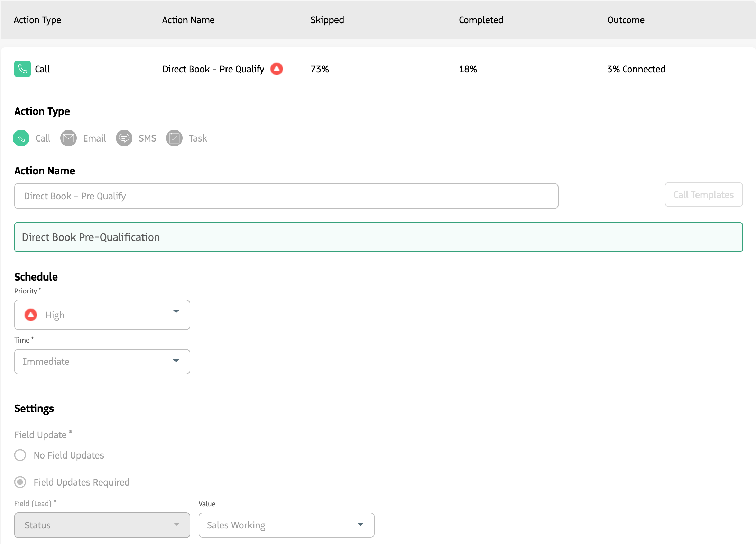Click the Call Templates button
The height and width of the screenshot is (544, 756).
(x=703, y=194)
